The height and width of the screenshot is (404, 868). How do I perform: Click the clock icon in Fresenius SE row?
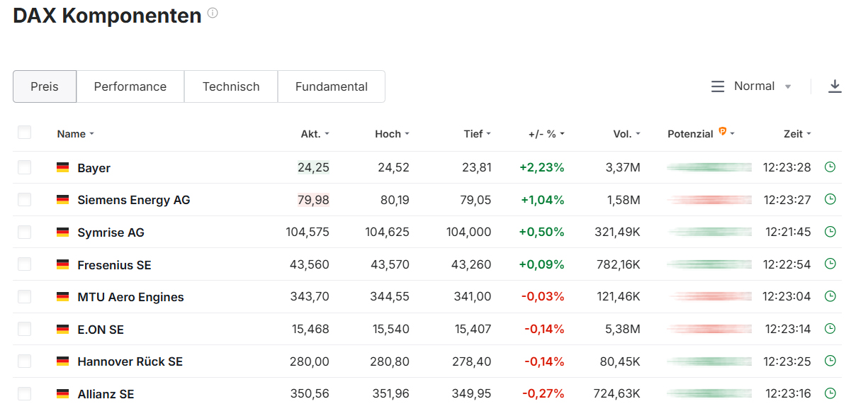(x=830, y=264)
